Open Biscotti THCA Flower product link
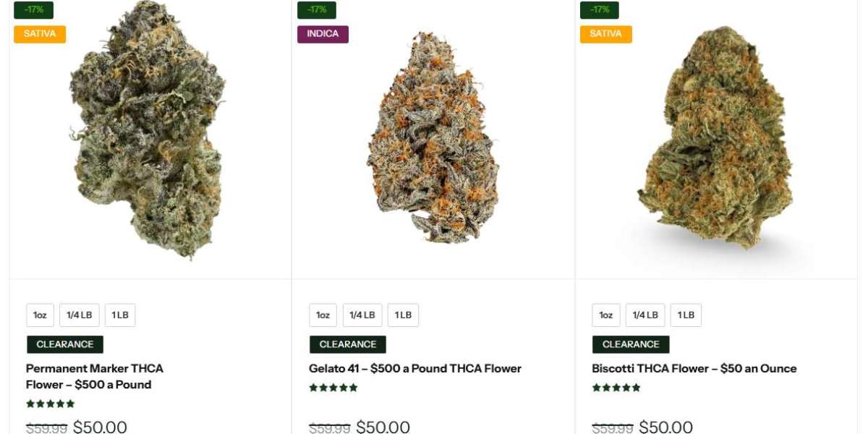 coord(694,368)
